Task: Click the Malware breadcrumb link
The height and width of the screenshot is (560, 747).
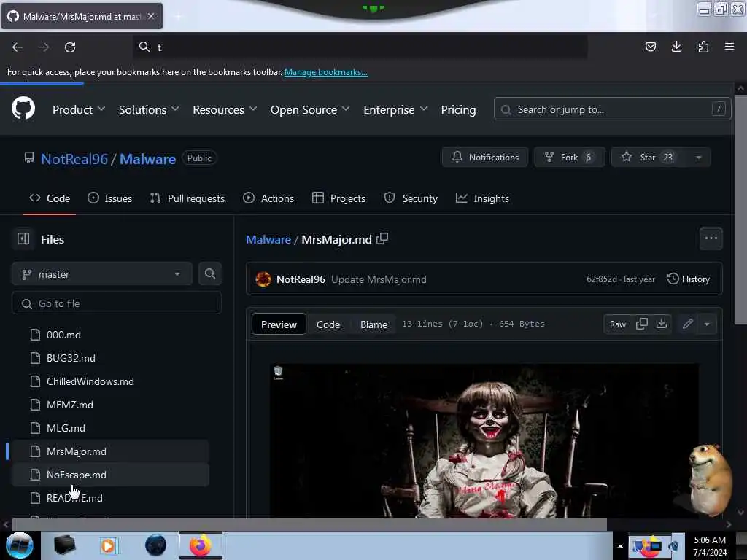Action: 268,239
